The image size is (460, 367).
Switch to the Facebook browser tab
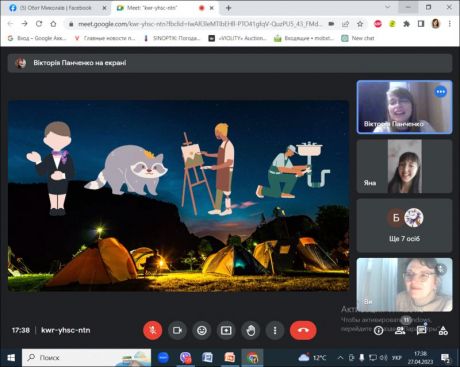pyautogui.click(x=55, y=8)
